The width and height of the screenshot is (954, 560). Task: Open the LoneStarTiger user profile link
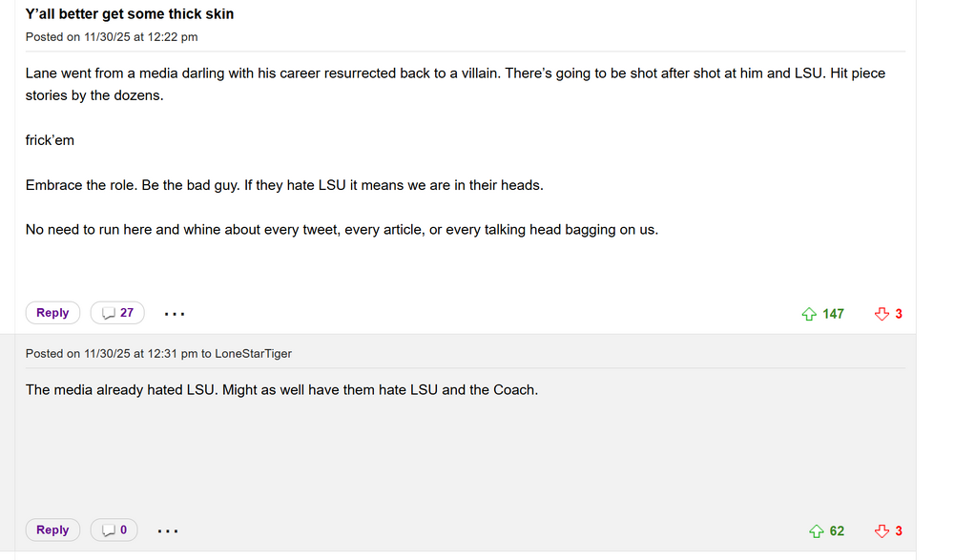(x=253, y=354)
